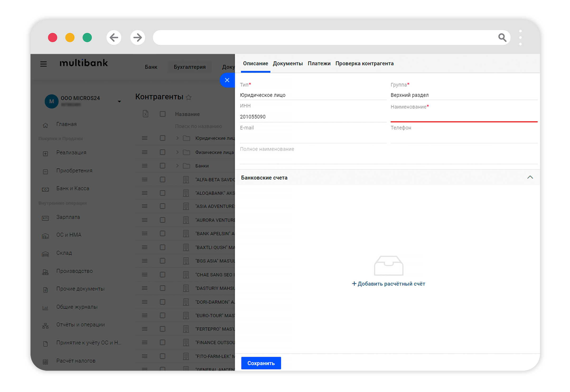Close the side panel with the X button

click(x=227, y=80)
